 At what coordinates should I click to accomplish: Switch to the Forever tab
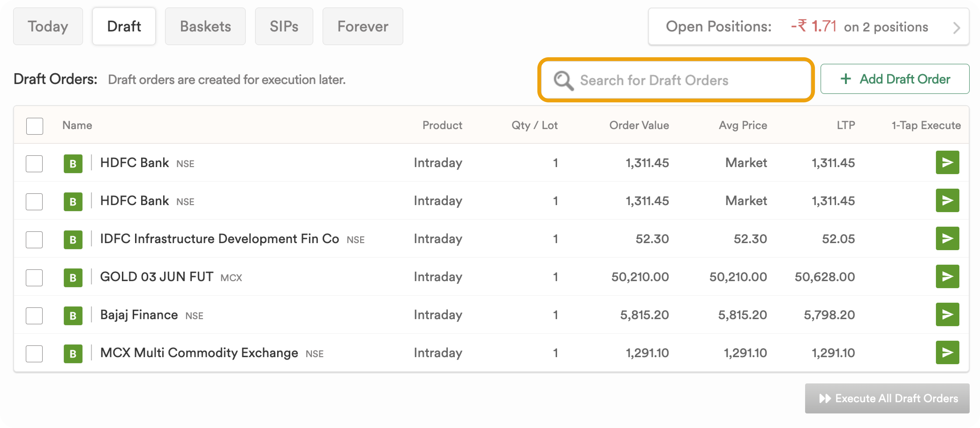(363, 26)
